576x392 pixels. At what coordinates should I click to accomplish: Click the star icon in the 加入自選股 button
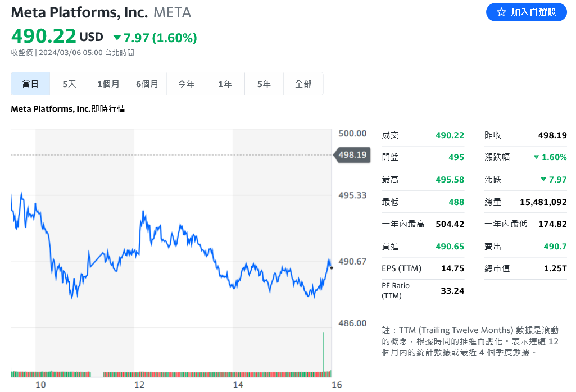(x=501, y=12)
